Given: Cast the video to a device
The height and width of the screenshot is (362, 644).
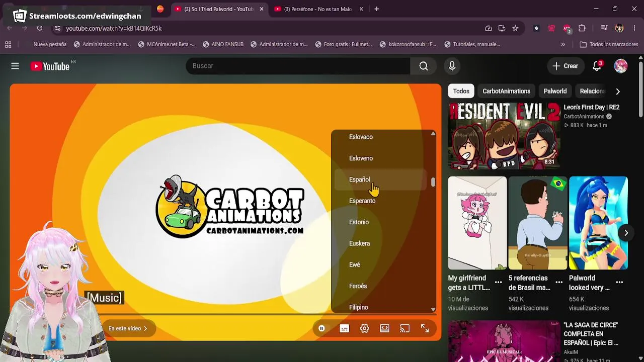Looking at the screenshot, I should (405, 328).
